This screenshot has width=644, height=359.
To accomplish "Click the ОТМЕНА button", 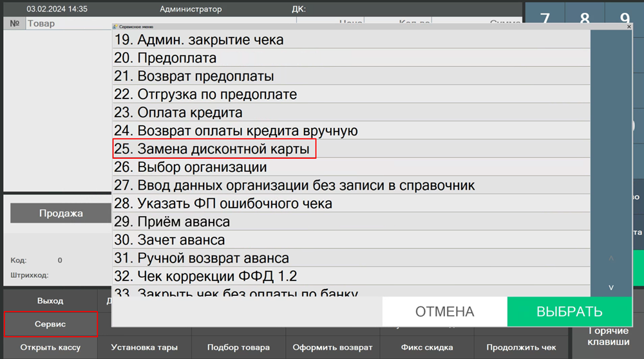I will (444, 312).
